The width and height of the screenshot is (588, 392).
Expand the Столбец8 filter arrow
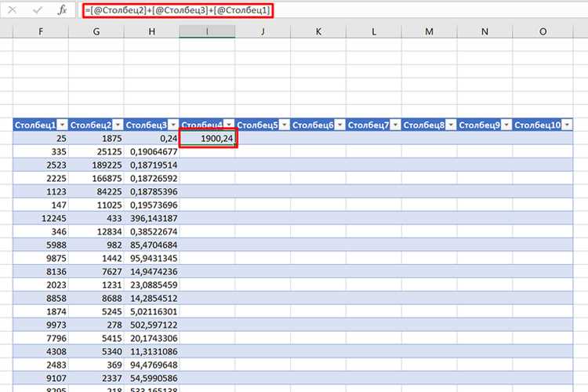coord(451,125)
